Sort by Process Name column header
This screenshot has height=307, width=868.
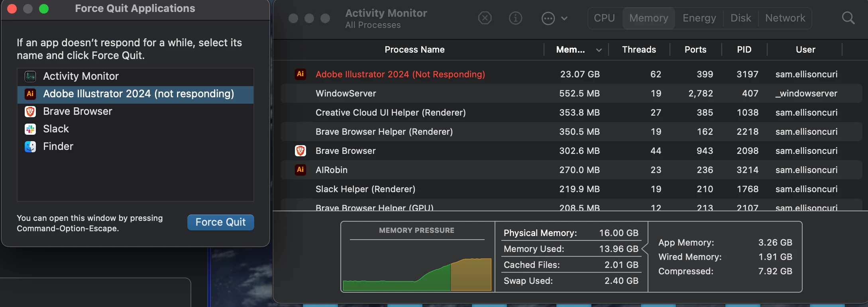tap(414, 49)
